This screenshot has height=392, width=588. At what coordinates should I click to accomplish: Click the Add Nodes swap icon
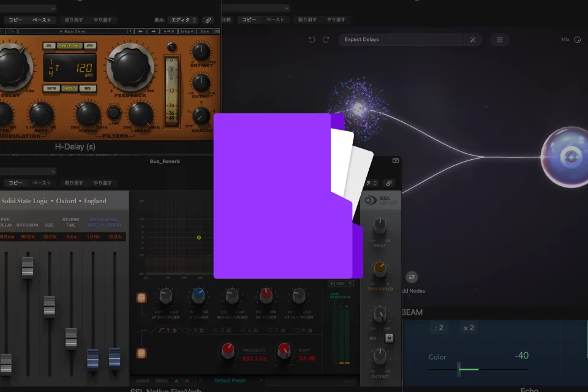[x=412, y=277]
